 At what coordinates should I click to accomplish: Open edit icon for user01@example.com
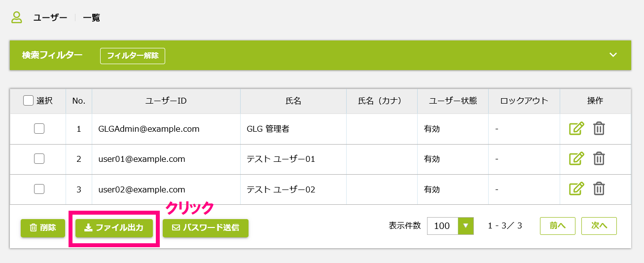(x=576, y=159)
